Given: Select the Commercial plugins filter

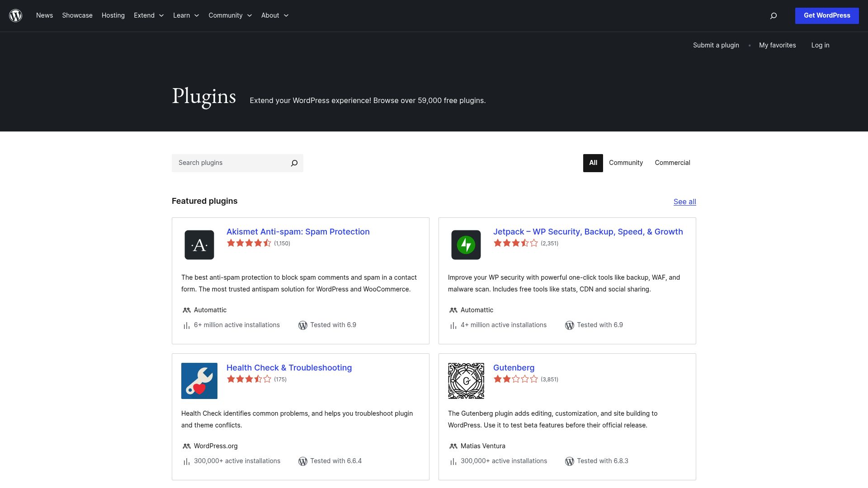Looking at the screenshot, I should pos(672,163).
